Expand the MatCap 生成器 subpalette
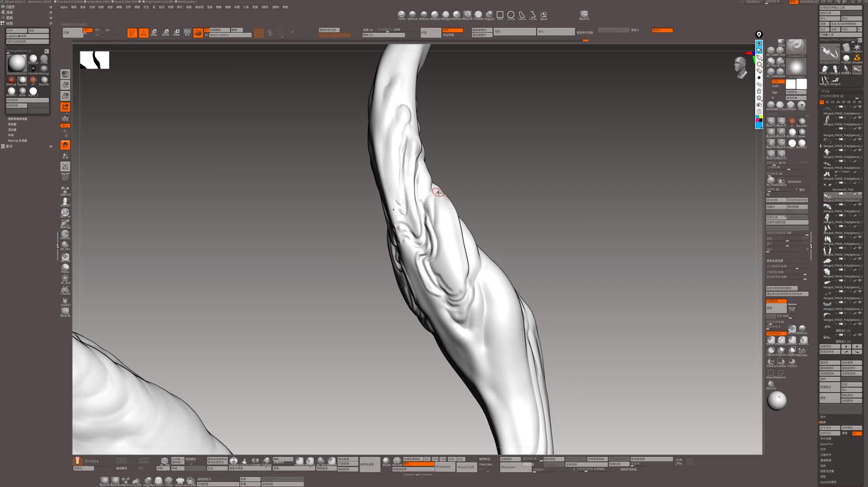Viewport: 868px width, 487px height. point(17,140)
